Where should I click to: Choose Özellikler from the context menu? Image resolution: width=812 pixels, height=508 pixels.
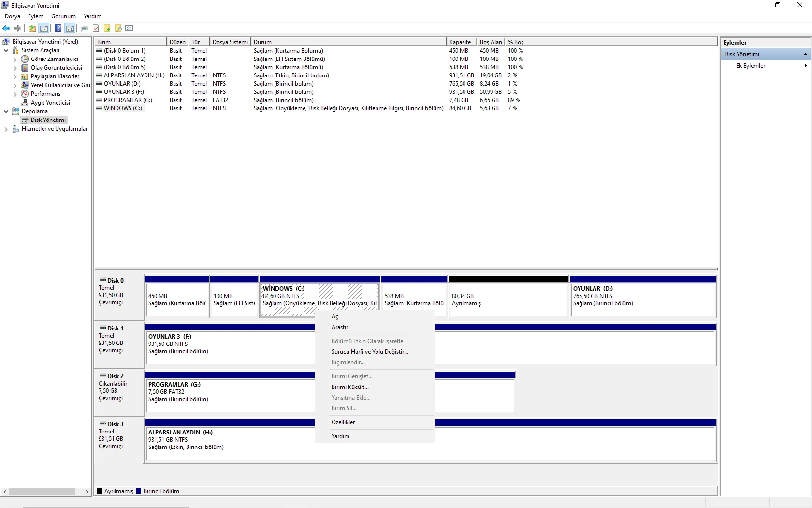(x=375, y=422)
